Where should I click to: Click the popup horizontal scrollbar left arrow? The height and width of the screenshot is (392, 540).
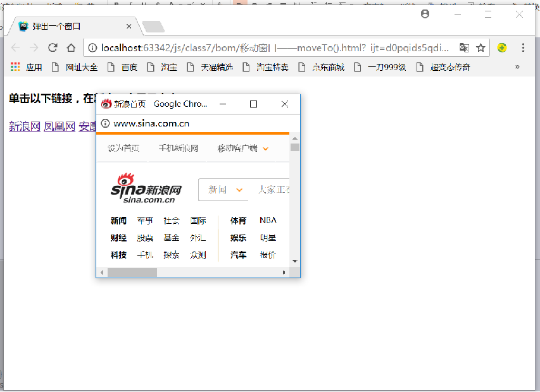pos(102,273)
